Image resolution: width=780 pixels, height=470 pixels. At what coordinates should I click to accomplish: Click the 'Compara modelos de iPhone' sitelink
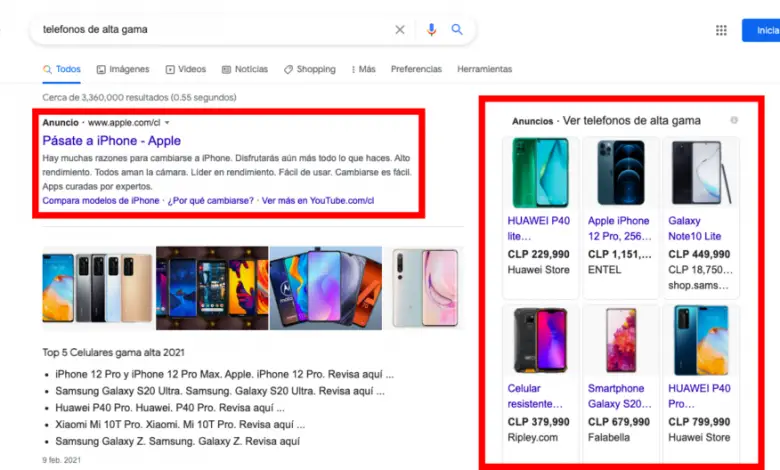pos(100,200)
